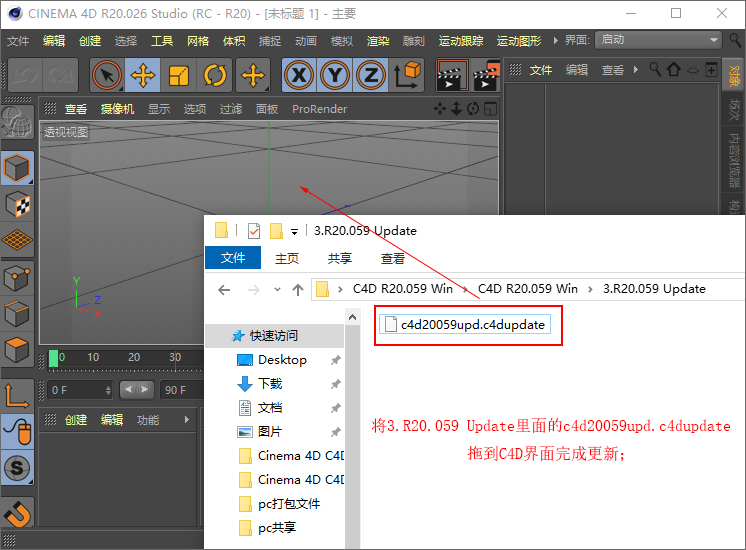Open material manager 创建 menu
Viewport: 746px width, 550px height.
[76, 420]
